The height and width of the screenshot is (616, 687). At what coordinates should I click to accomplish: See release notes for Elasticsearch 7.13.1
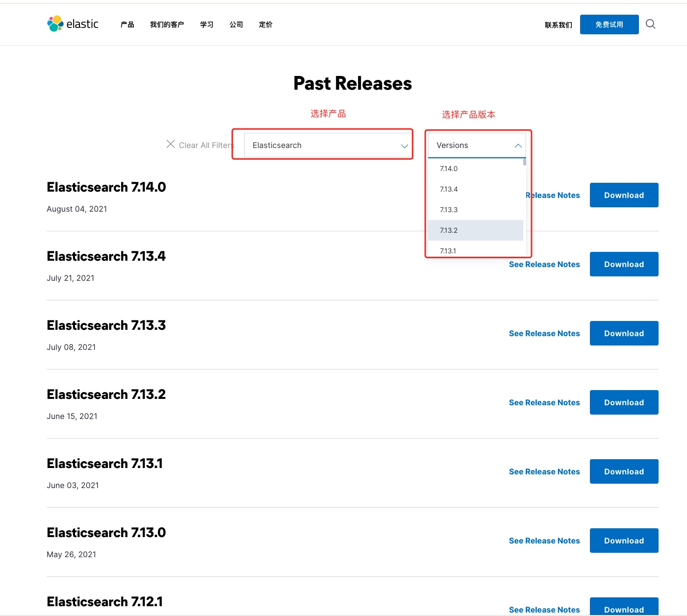point(544,471)
